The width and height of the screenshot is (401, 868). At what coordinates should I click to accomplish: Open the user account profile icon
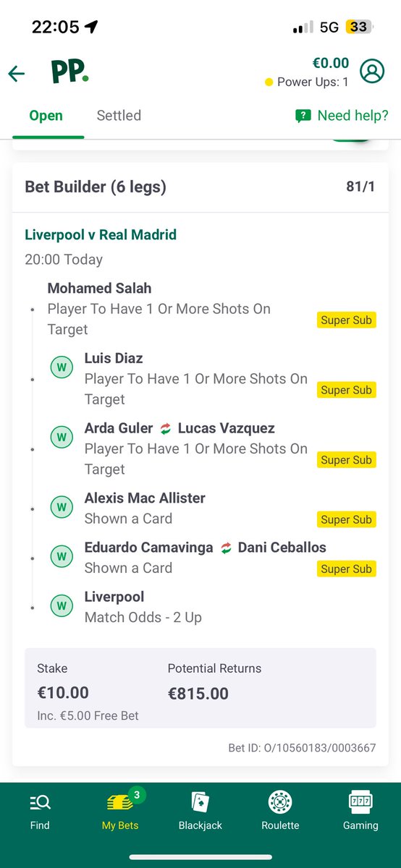pyautogui.click(x=373, y=71)
